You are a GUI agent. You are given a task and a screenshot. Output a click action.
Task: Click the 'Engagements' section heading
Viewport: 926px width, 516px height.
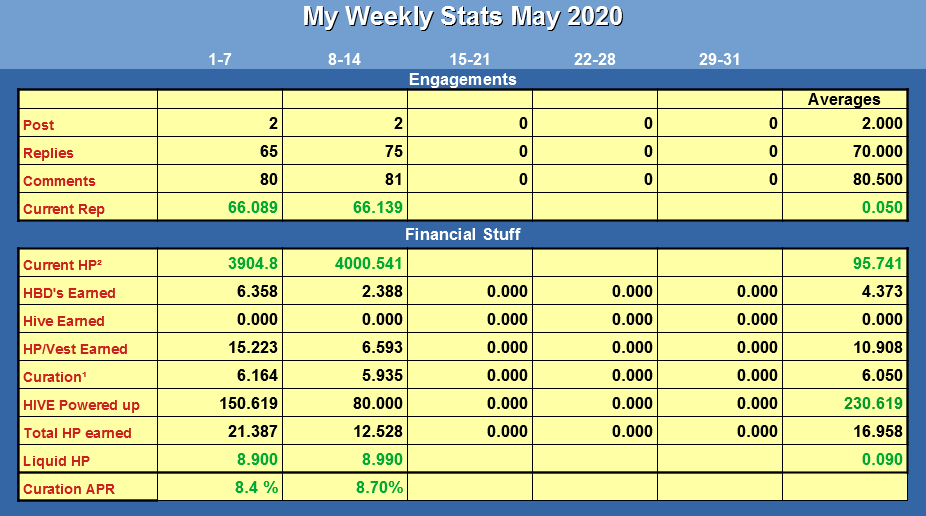462,79
